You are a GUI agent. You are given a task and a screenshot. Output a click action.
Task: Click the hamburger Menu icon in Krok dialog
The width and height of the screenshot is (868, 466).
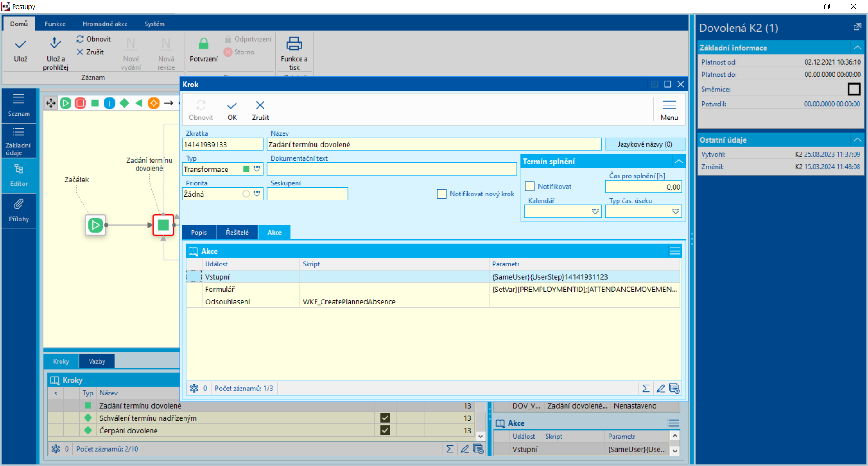tap(669, 106)
